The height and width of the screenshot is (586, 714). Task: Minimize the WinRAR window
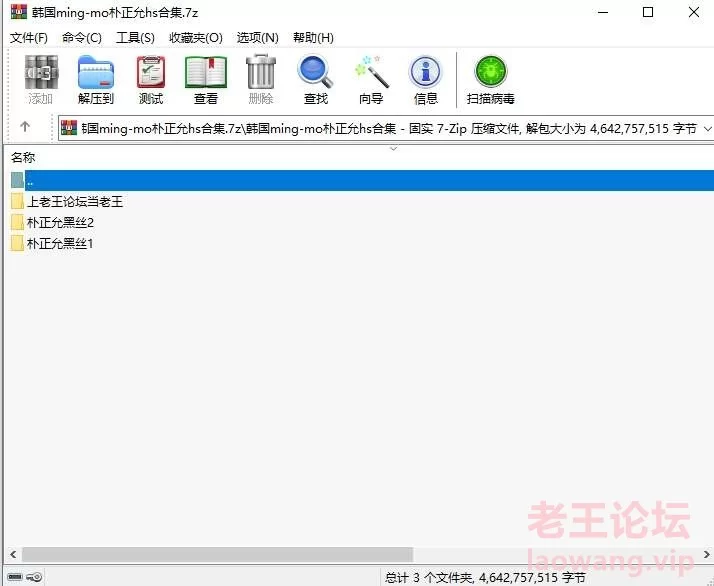(603, 12)
